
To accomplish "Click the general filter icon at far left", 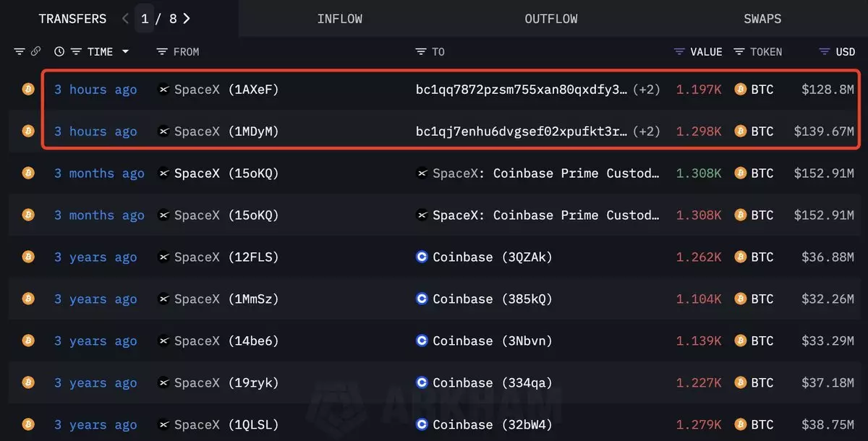I will [20, 52].
